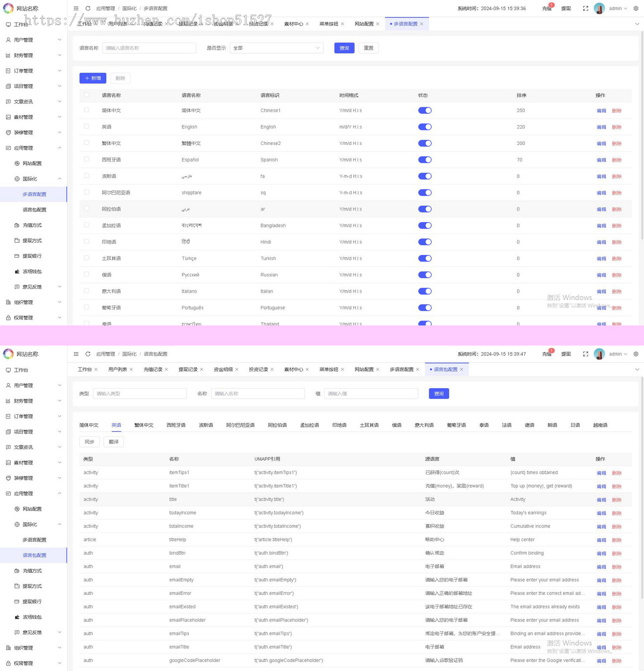Expand 订单管理 in top panel sidebar

point(33,71)
